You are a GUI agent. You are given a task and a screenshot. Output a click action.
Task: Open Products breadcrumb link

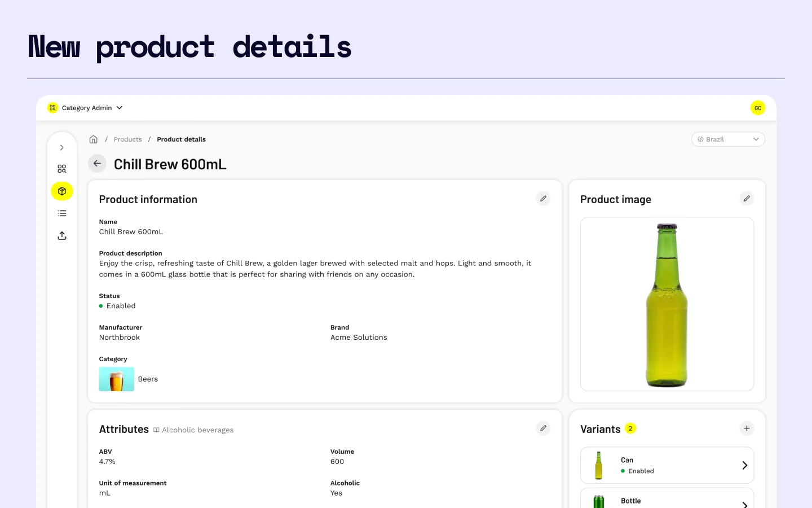(x=128, y=139)
